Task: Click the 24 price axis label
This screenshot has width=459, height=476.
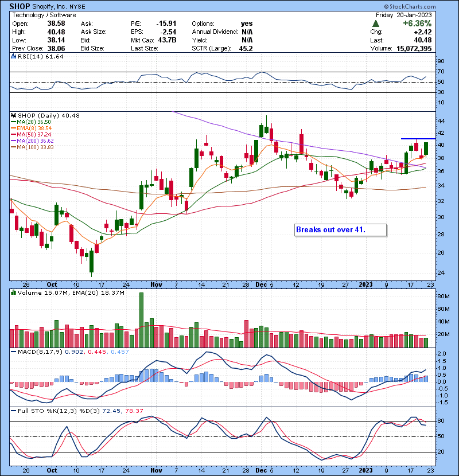Action: tap(441, 272)
